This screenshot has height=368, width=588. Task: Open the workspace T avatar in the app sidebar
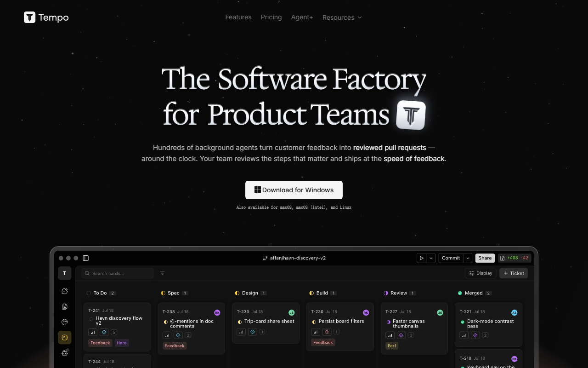[64, 273]
